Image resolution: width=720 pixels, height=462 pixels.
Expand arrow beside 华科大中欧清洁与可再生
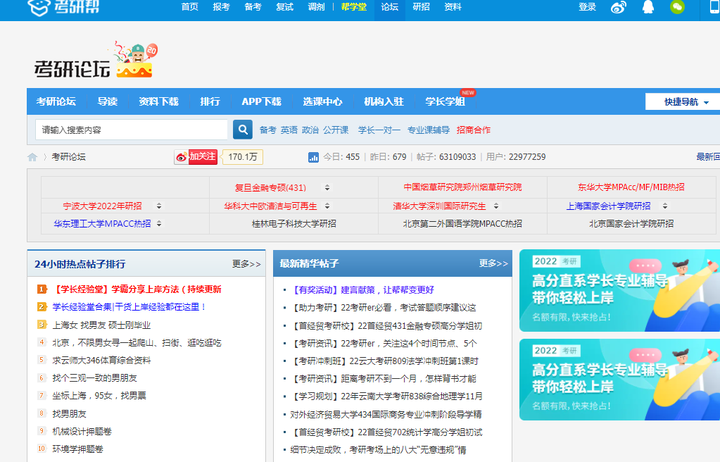coord(327,206)
